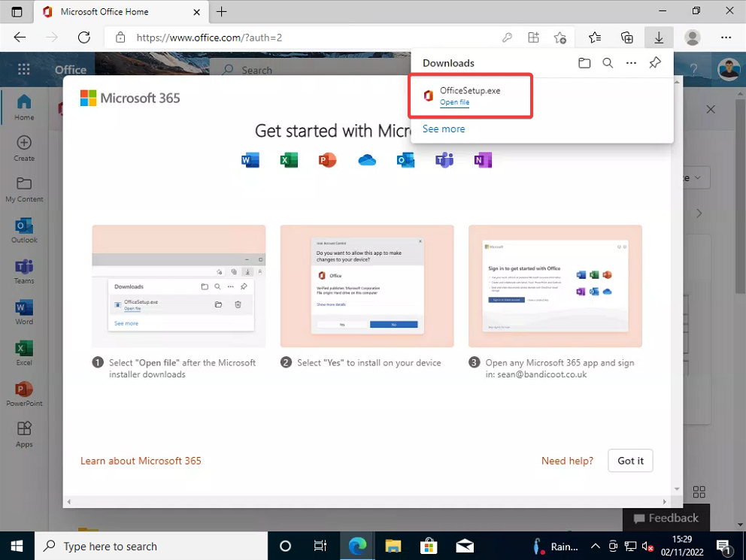Open browser Settings and more menu
Image resolution: width=746 pixels, height=560 pixels.
point(726,38)
